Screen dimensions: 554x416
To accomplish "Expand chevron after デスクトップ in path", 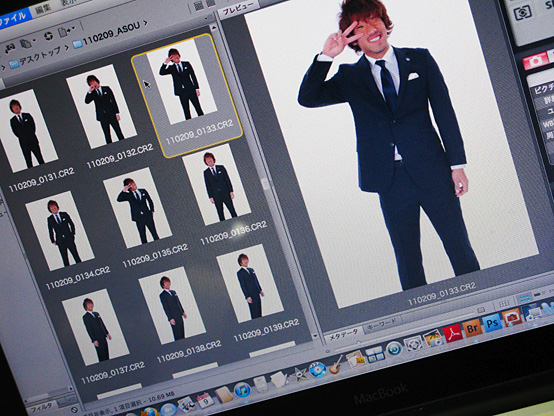I will click(x=66, y=48).
